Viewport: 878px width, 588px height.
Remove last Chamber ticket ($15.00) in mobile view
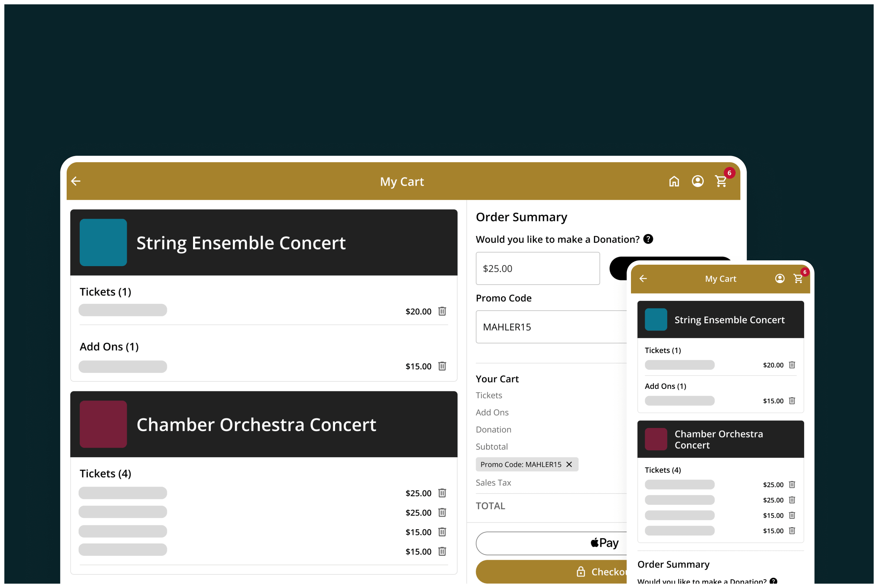tap(792, 530)
